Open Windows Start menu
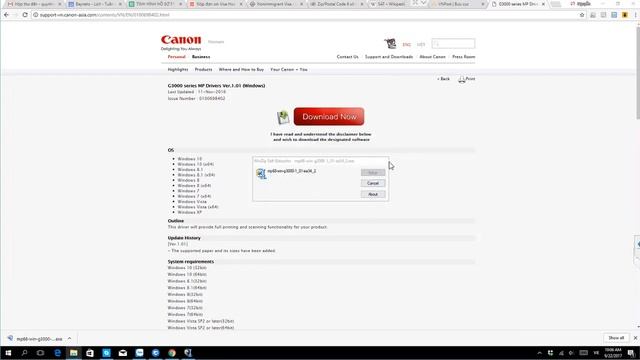The width and height of the screenshot is (640, 360). (8, 353)
